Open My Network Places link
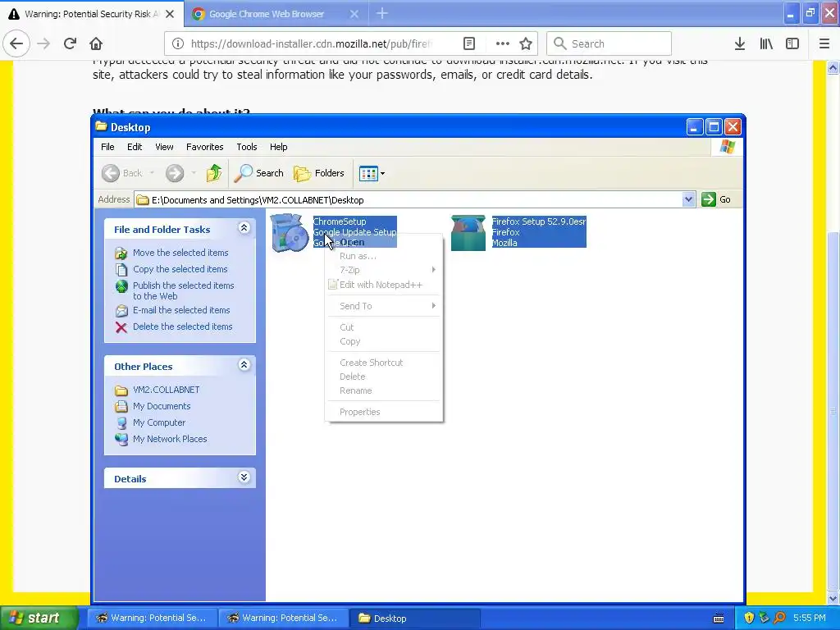 (170, 439)
